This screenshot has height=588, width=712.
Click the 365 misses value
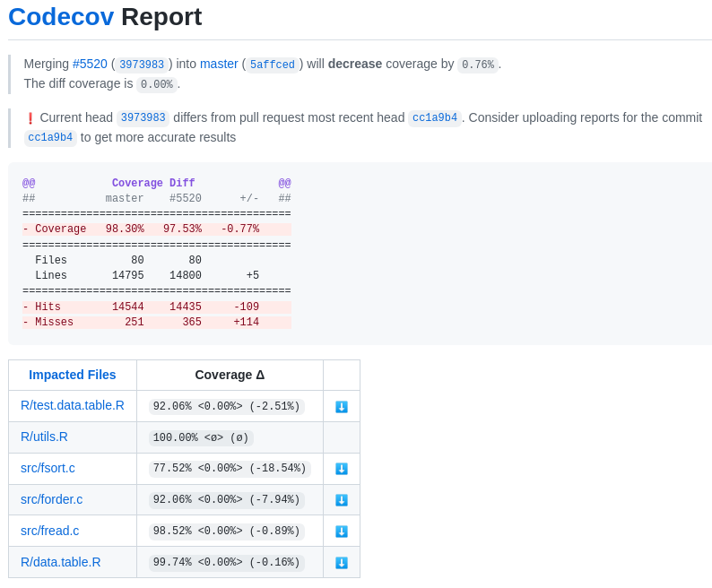192,323
